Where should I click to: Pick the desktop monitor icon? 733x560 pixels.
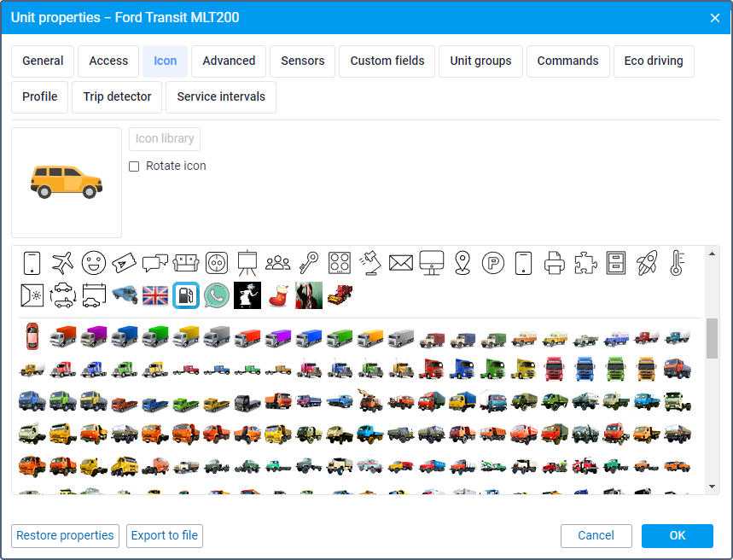pos(432,262)
